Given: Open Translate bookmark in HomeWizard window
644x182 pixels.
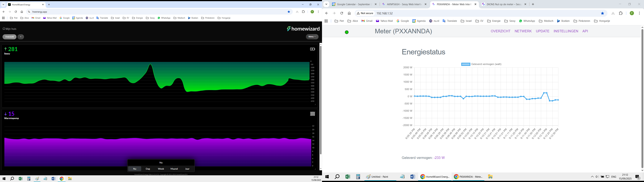Looking at the screenshot, I should pos(102,18).
